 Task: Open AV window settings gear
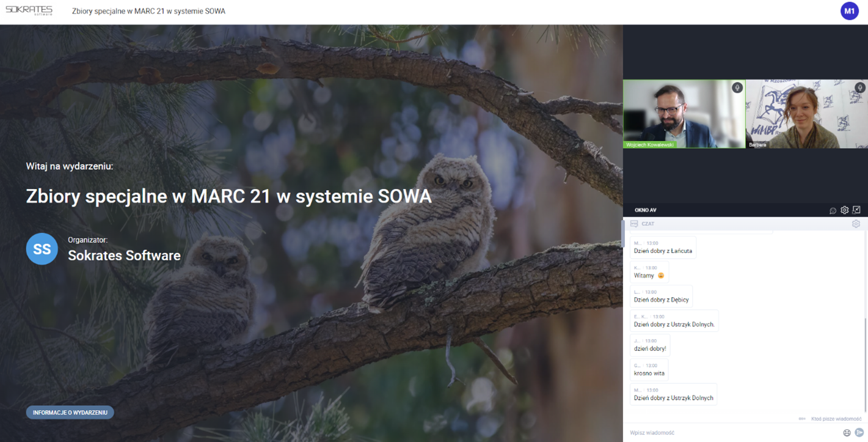(x=844, y=210)
